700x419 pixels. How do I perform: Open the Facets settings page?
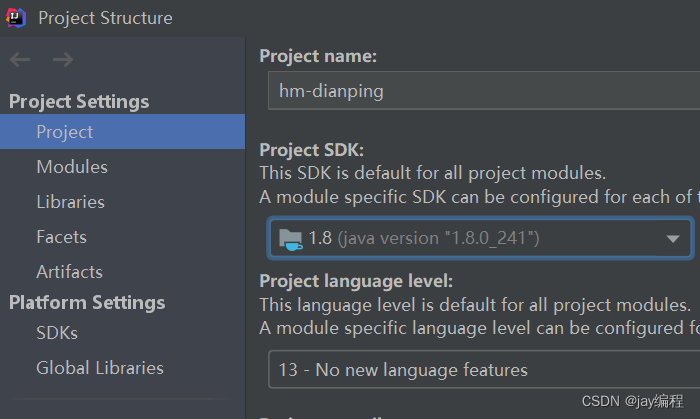pyautogui.click(x=61, y=237)
